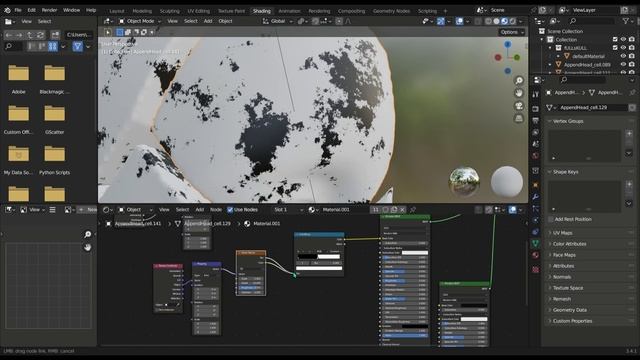Toggle the camera view icon in the viewport
Image resolution: width=640 pixels, height=360 pixels.
[x=519, y=106]
